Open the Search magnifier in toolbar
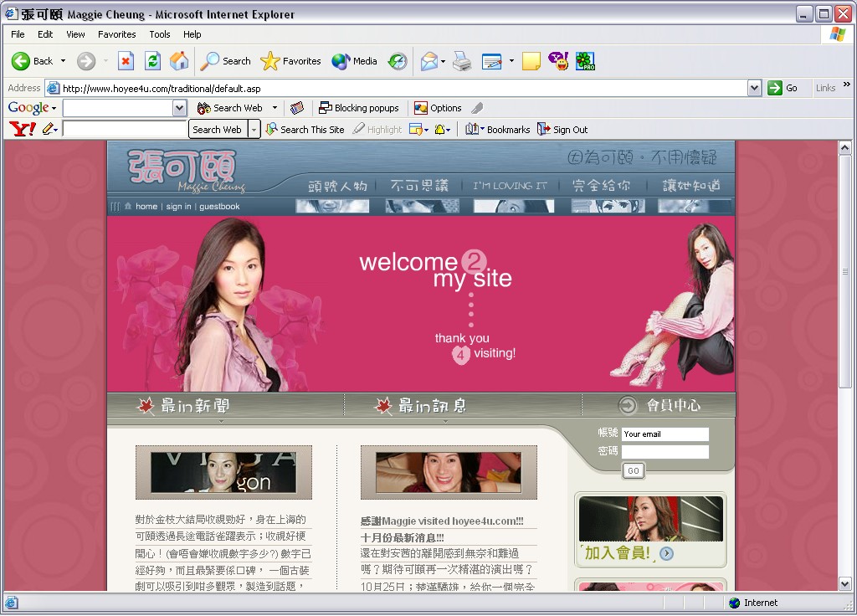 tap(225, 61)
